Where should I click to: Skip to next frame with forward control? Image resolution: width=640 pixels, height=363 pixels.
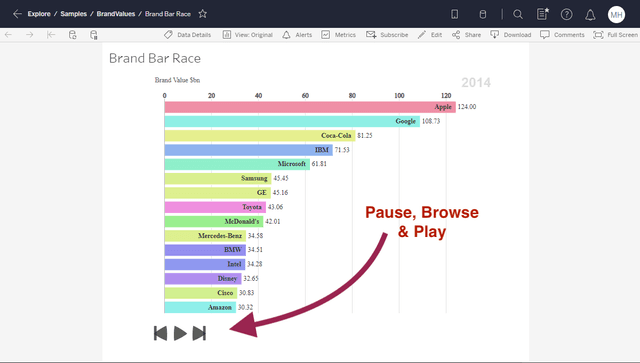point(199,333)
